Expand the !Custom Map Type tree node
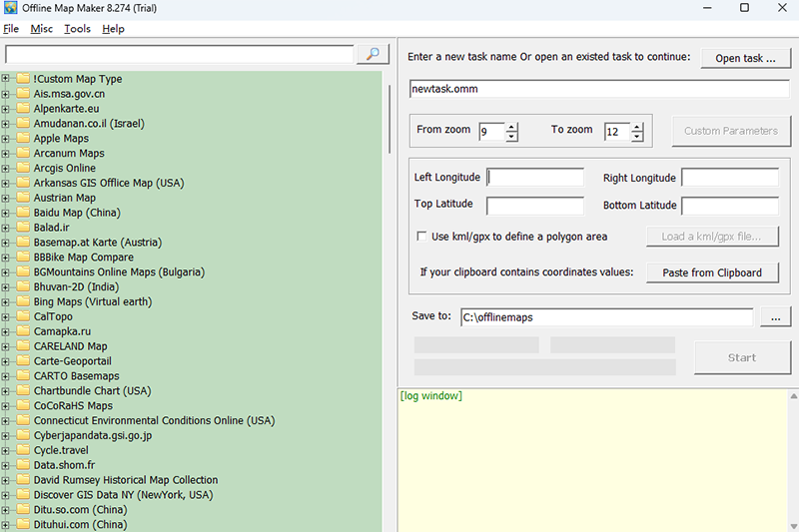Viewport: 799px width, 532px height. pyautogui.click(x=6, y=79)
